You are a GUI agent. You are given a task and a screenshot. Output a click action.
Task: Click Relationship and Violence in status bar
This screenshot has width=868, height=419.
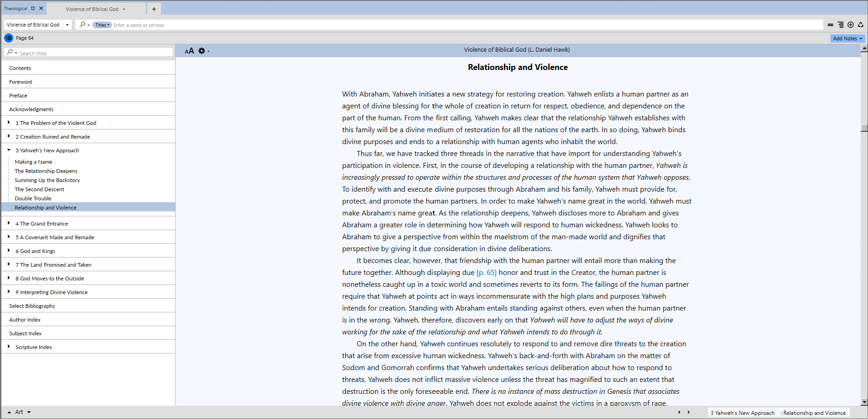point(814,413)
